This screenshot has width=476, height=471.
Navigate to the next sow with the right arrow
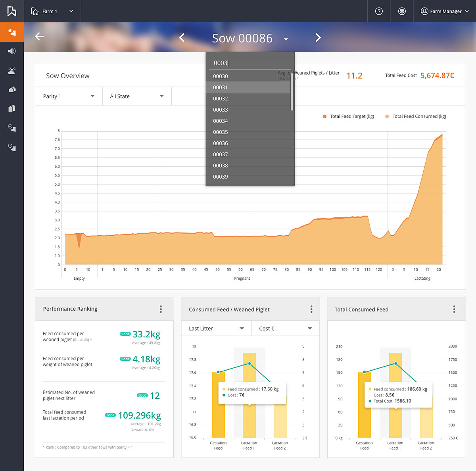click(318, 37)
